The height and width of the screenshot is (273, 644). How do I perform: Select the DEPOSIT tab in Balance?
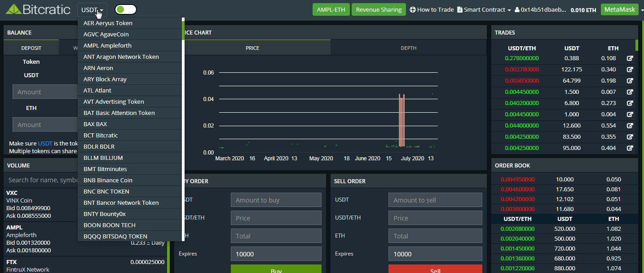tap(31, 48)
